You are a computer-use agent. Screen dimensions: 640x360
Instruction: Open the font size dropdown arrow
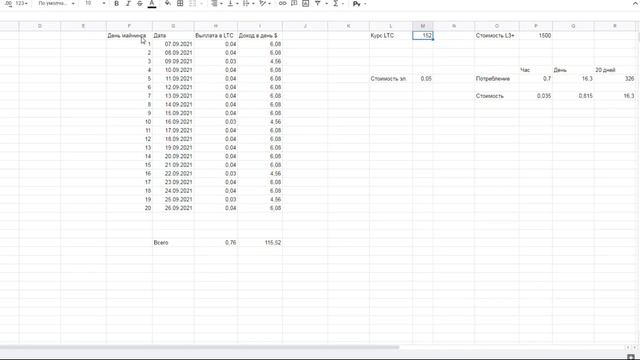tap(104, 4)
